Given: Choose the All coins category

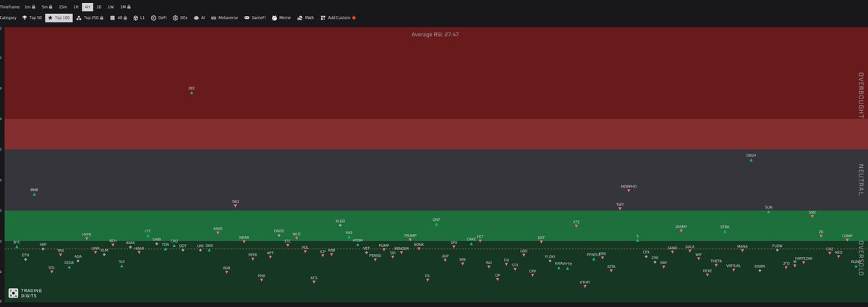Looking at the screenshot, I should (x=119, y=17).
